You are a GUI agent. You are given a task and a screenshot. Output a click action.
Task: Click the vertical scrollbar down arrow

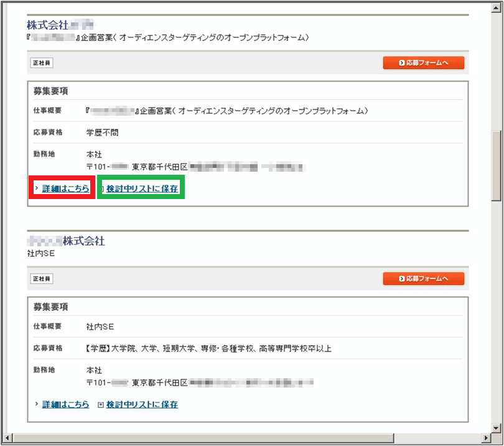496,427
